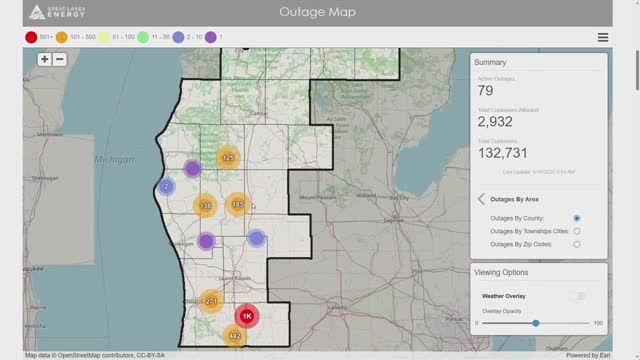The height and width of the screenshot is (360, 640).
Task: Adjust the Overlay Opacity slider handle
Action: tap(536, 323)
